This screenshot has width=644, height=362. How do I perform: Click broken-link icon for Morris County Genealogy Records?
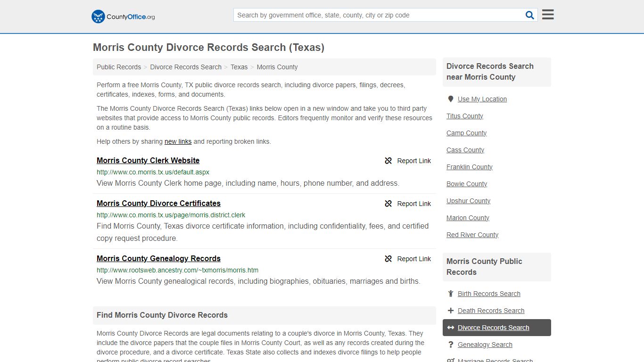pyautogui.click(x=388, y=259)
